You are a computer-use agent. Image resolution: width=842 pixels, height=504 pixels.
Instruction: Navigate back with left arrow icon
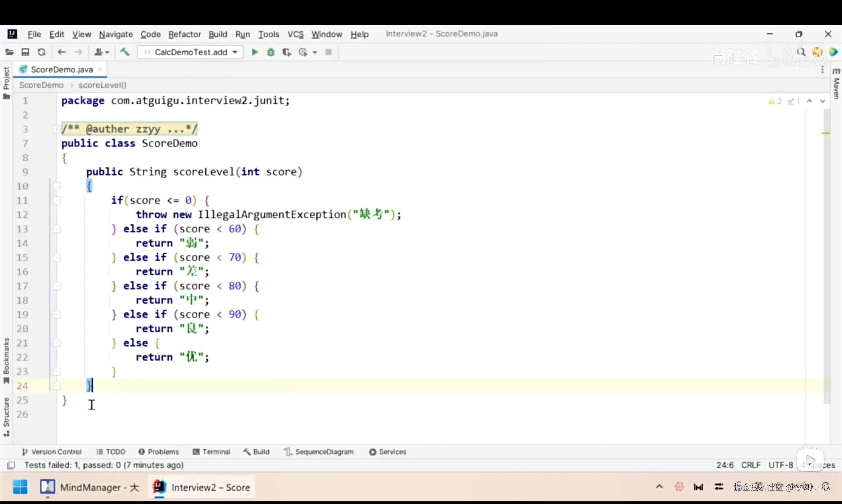click(x=62, y=52)
